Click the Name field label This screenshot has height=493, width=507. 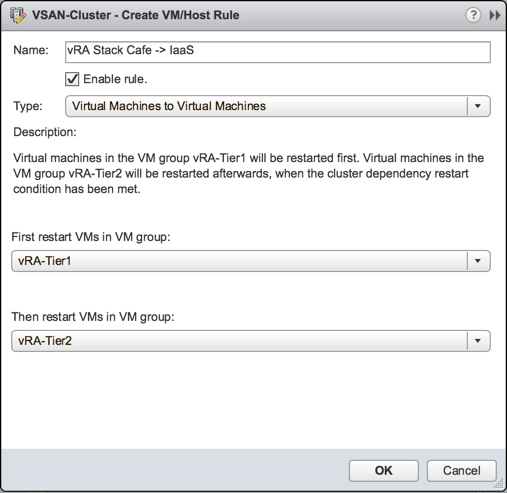[x=31, y=50]
